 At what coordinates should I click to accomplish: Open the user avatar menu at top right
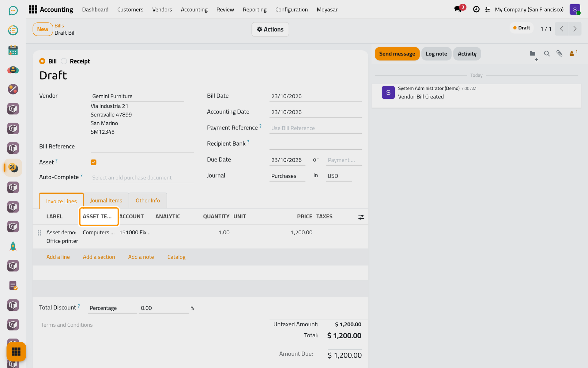(575, 10)
